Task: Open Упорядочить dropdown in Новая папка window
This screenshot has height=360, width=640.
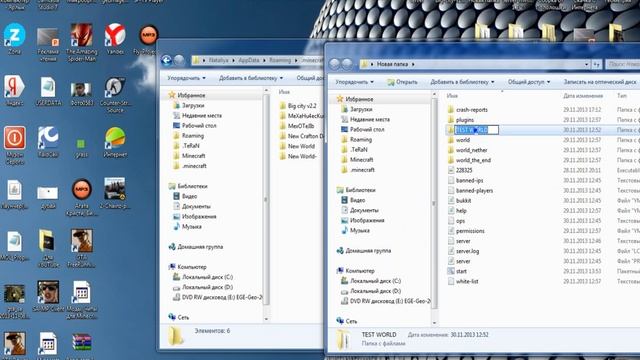Action: pyautogui.click(x=354, y=82)
